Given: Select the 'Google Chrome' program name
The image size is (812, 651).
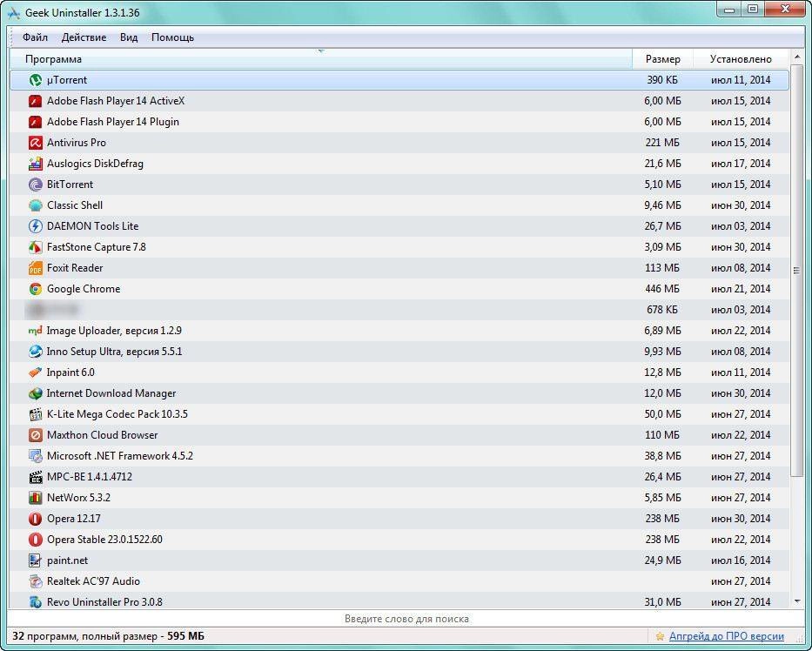Looking at the screenshot, I should 84,289.
